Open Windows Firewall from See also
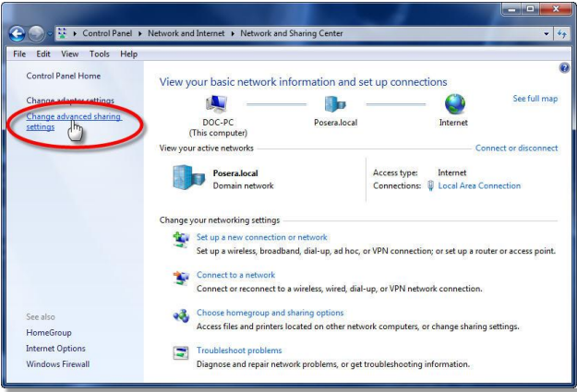Image resolution: width=577 pixels, height=392 pixels. click(57, 364)
